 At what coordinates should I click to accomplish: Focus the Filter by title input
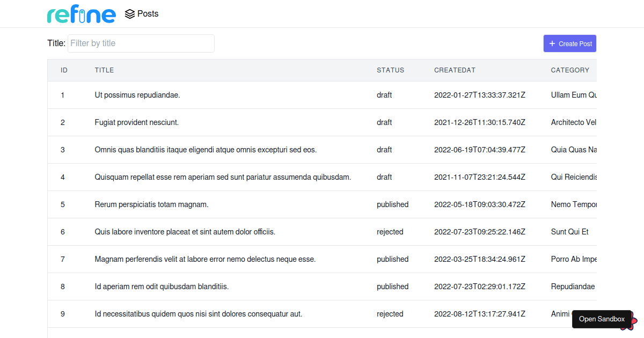click(x=141, y=43)
